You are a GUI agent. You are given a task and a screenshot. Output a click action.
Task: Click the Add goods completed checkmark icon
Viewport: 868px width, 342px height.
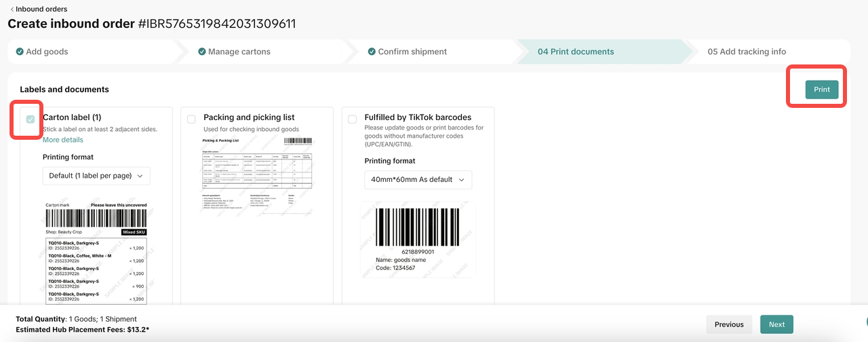tap(20, 52)
